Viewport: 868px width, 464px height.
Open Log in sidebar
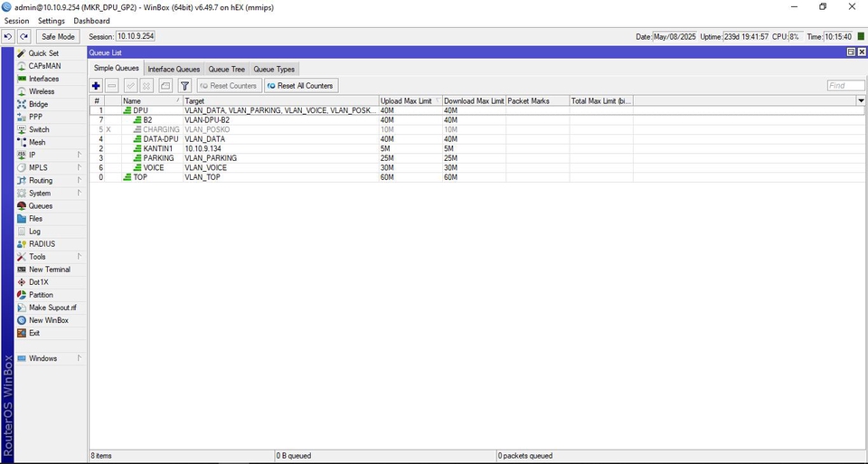click(x=51, y=232)
